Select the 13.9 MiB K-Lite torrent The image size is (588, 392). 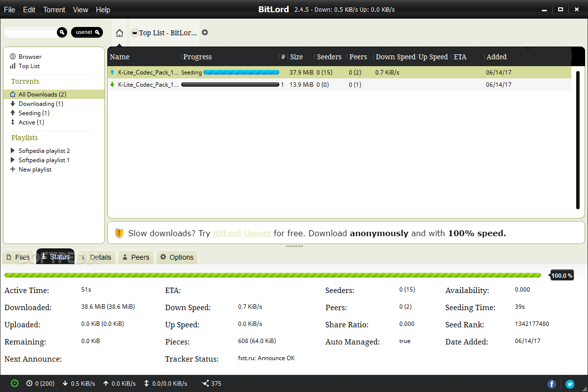tap(339, 85)
